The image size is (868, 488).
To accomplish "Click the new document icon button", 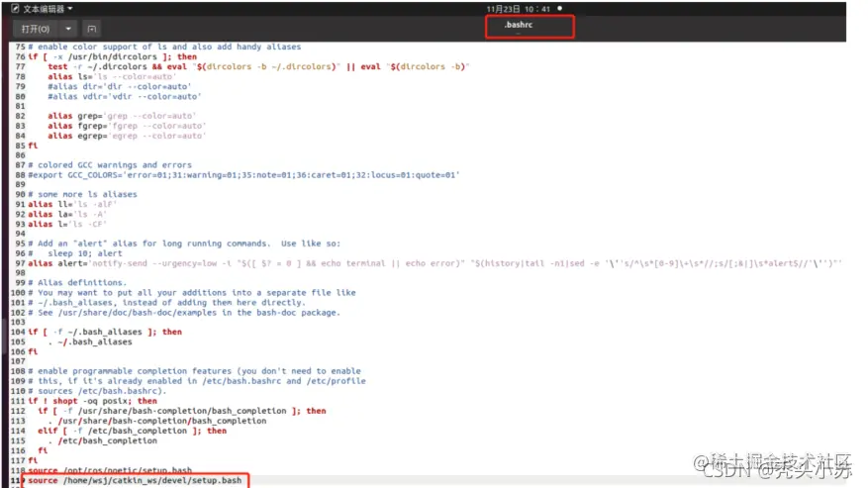I will click(x=92, y=29).
